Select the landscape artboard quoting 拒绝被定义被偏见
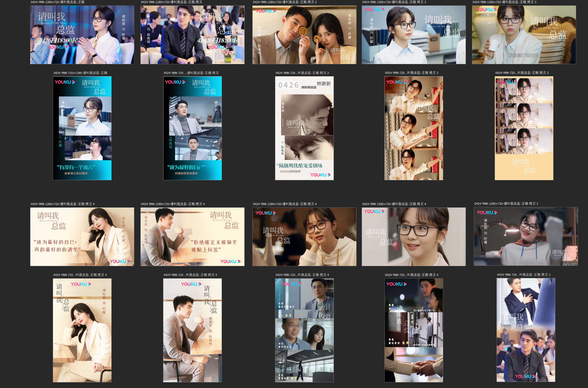 [192, 237]
